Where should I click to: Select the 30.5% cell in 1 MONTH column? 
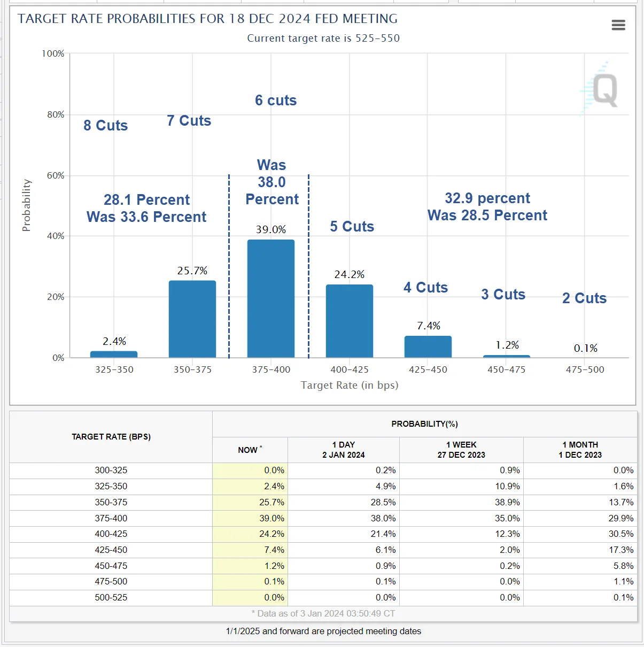pos(580,534)
